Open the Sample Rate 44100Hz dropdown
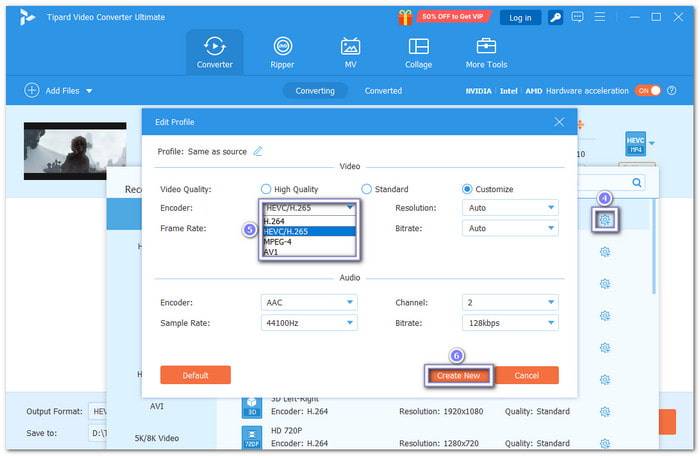Screen dimensions: 700x456 309,323
